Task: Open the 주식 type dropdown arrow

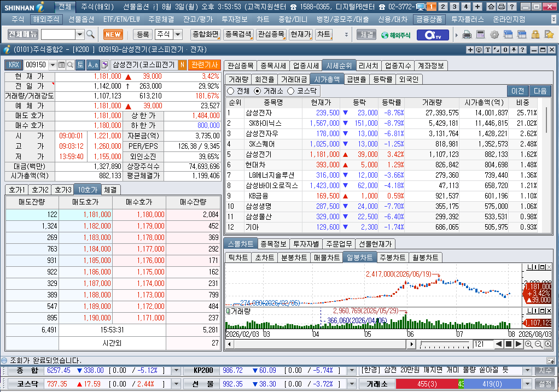Action: [178, 34]
